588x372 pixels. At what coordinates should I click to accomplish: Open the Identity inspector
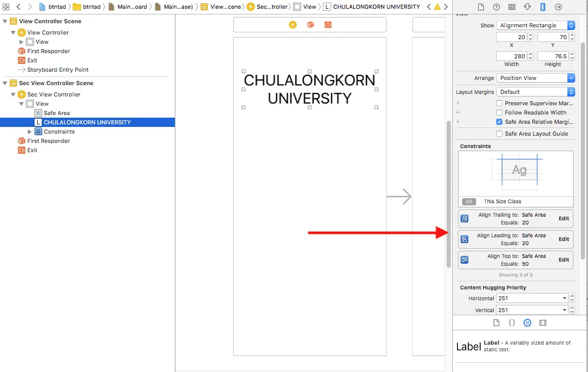pyautogui.click(x=512, y=7)
